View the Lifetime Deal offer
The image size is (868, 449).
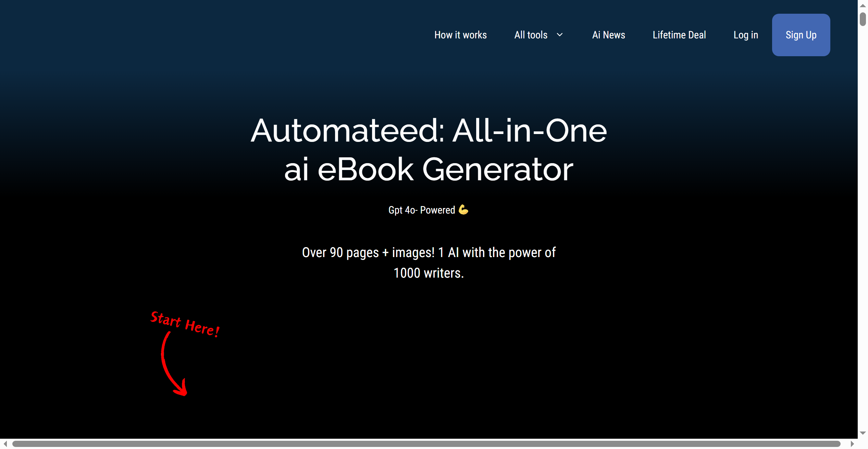(679, 35)
